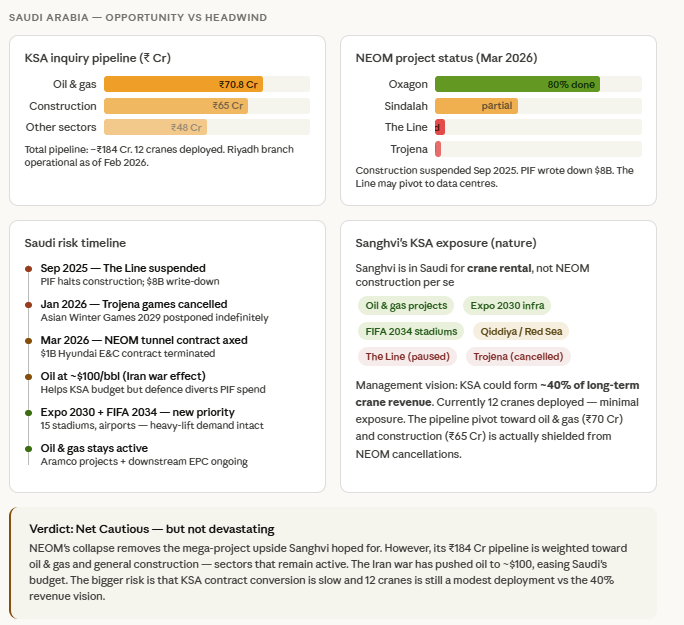684x625 pixels.
Task: Click the FIFA 2034 stadiums tag
Action: click(x=411, y=331)
